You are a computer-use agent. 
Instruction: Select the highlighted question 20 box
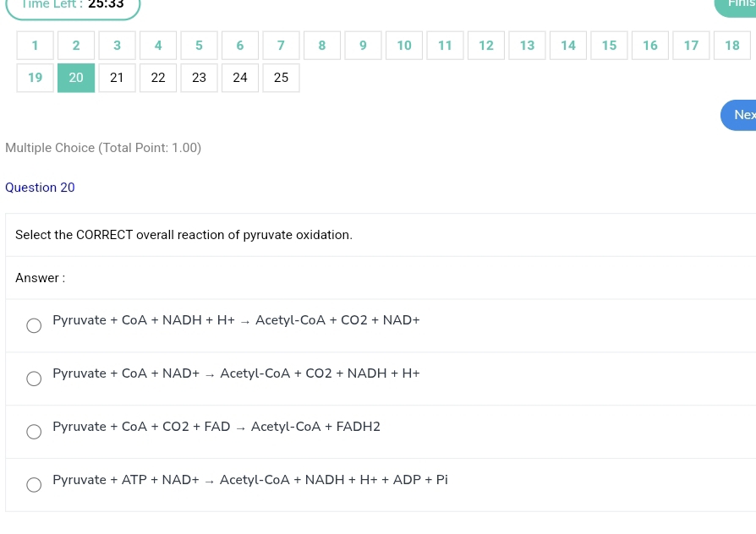[x=76, y=78]
